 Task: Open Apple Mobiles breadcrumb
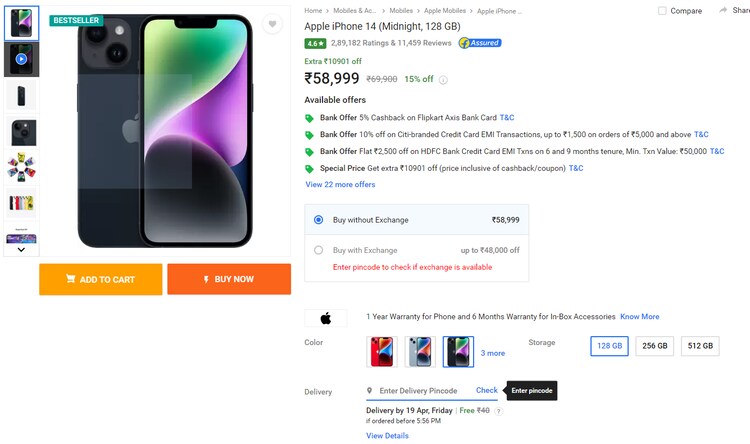click(x=446, y=11)
